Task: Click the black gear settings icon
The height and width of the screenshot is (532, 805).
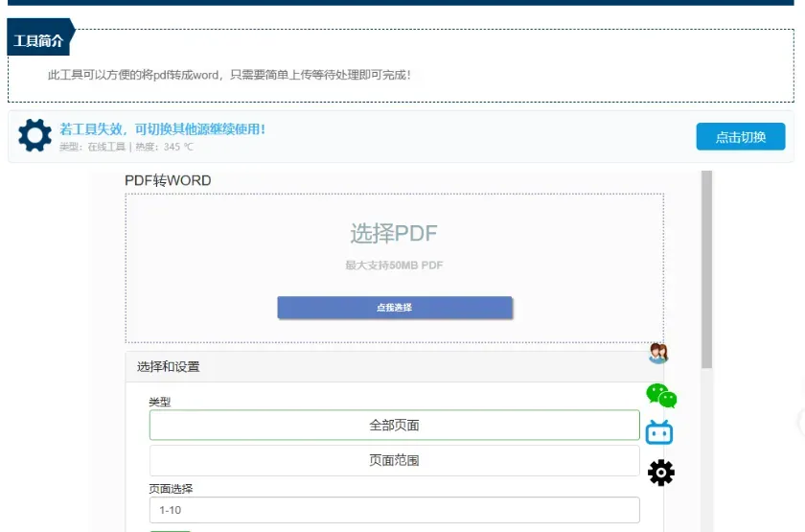Action: 660,473
